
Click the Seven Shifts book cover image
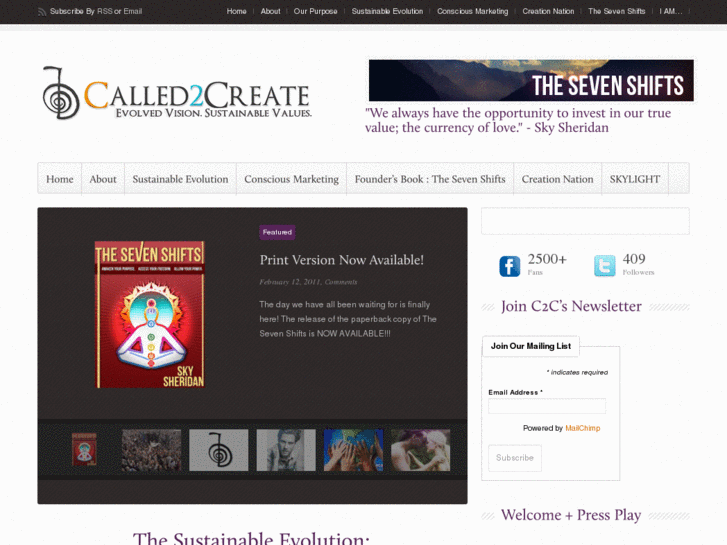149,314
